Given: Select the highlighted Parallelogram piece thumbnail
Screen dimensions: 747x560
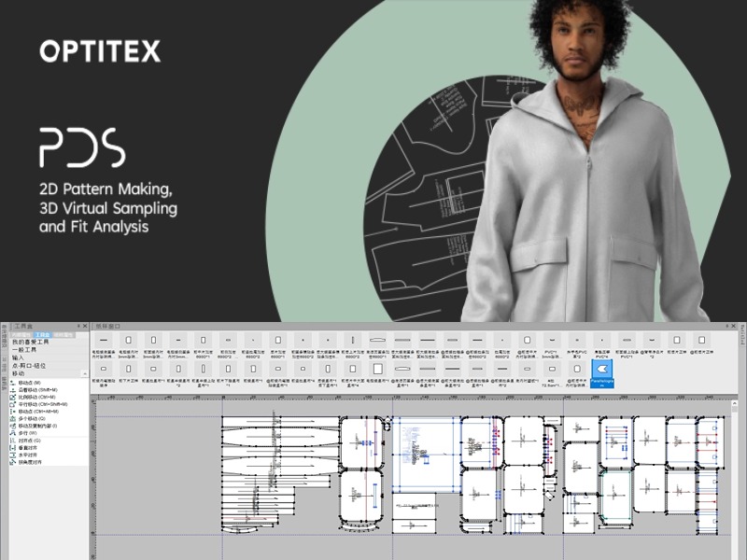Looking at the screenshot, I should 602,373.
